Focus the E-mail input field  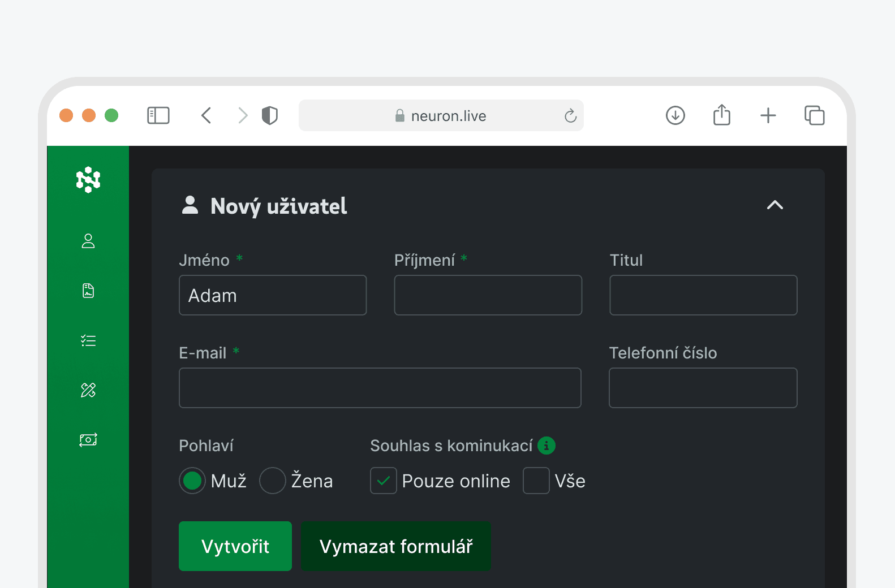(x=380, y=388)
